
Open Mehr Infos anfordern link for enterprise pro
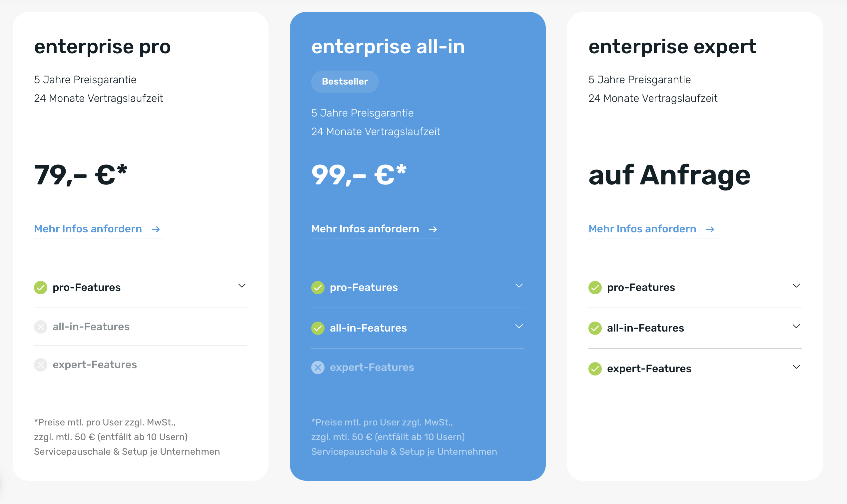88,229
